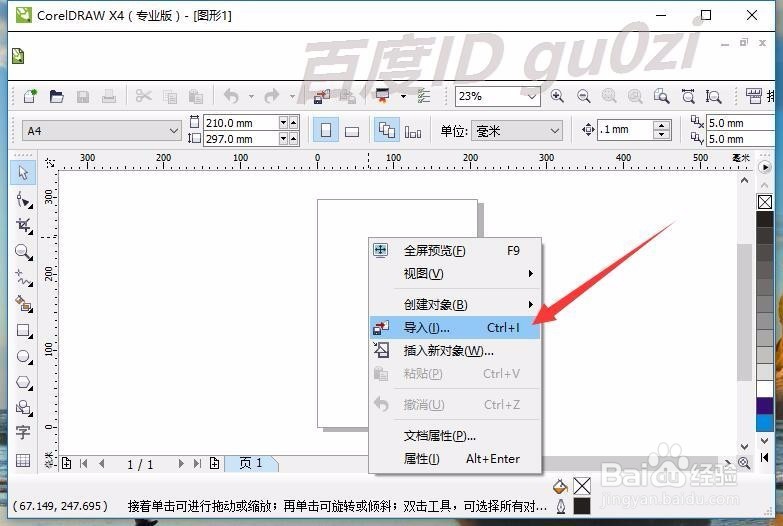Create a new document with New icon

(x=30, y=95)
